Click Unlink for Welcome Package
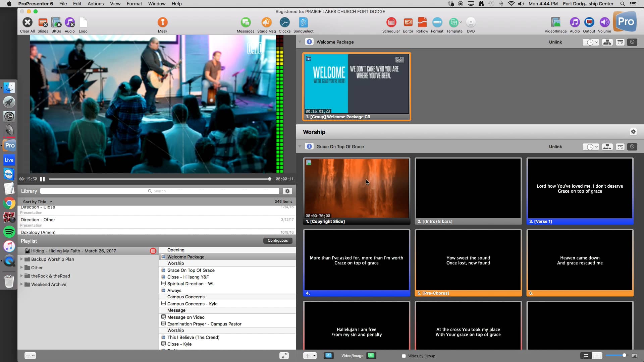 tap(555, 42)
